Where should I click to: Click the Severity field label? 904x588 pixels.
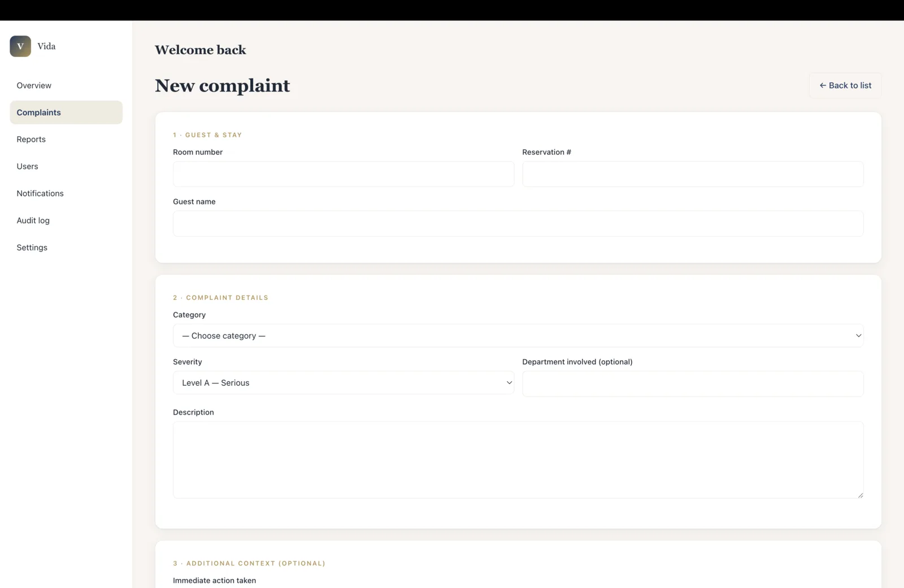pyautogui.click(x=188, y=362)
